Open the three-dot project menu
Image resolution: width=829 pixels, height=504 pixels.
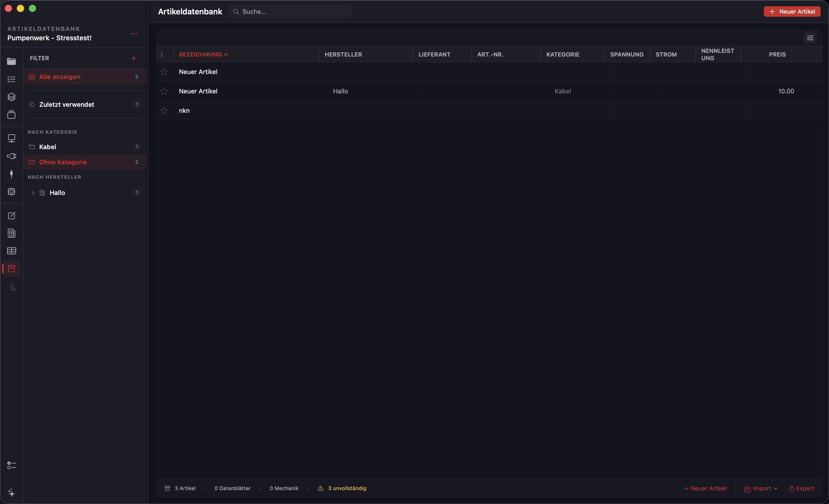(x=134, y=34)
